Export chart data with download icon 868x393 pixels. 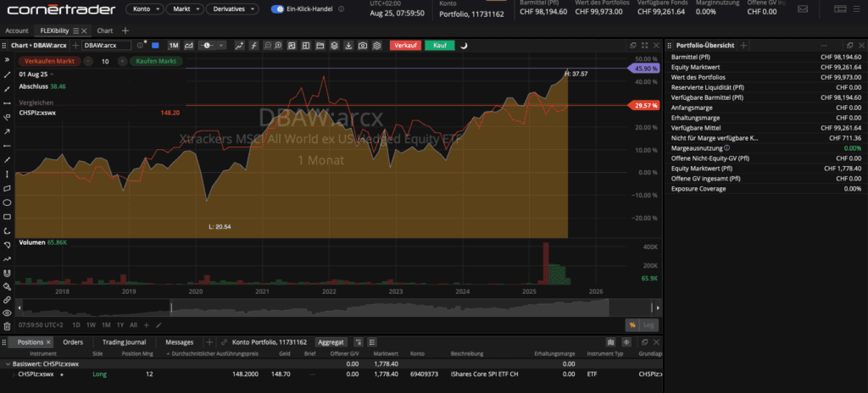[x=348, y=46]
